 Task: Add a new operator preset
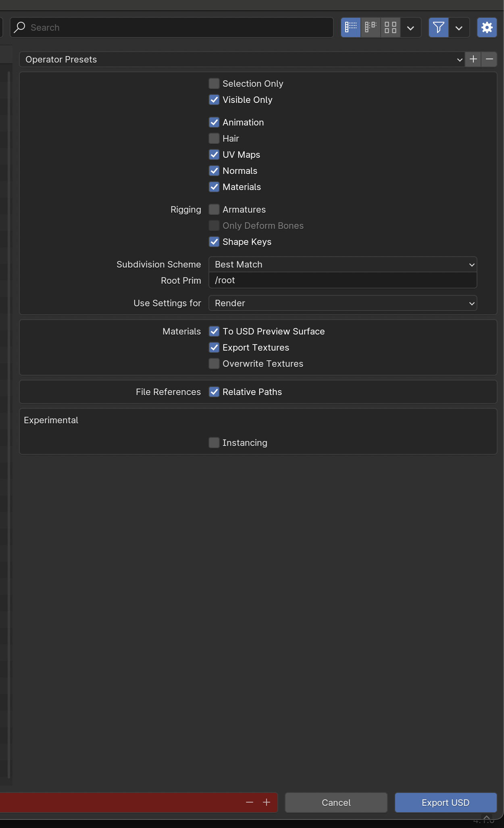click(473, 59)
